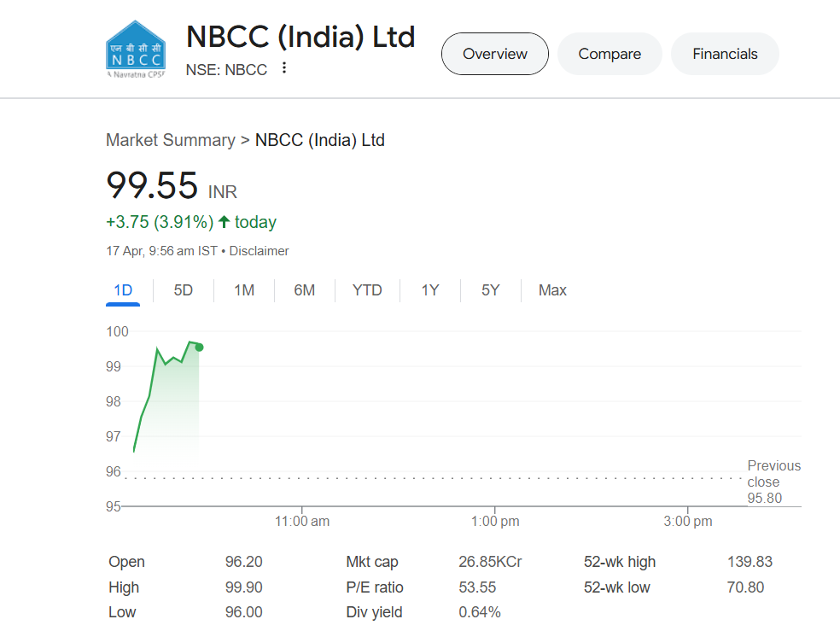Click the 1:00 pm axis label
The image size is (840, 631).
[x=495, y=521]
